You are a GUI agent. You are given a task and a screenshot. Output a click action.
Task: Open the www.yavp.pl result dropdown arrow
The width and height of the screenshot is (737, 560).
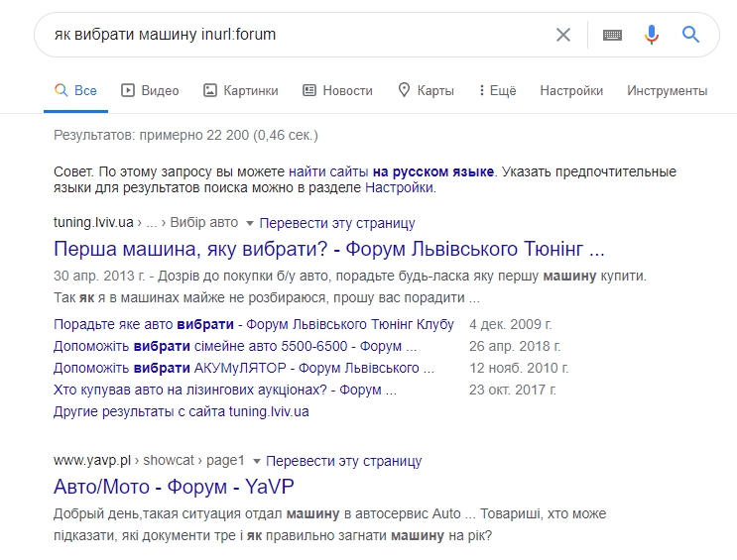click(257, 461)
